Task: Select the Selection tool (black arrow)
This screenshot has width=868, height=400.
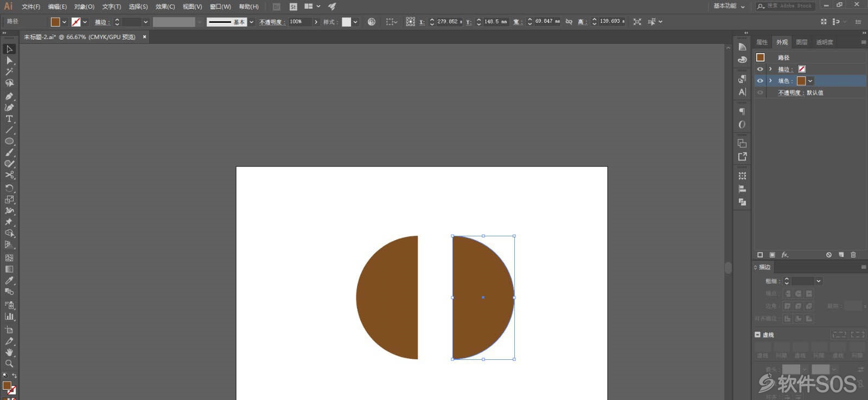Action: pyautogui.click(x=9, y=49)
